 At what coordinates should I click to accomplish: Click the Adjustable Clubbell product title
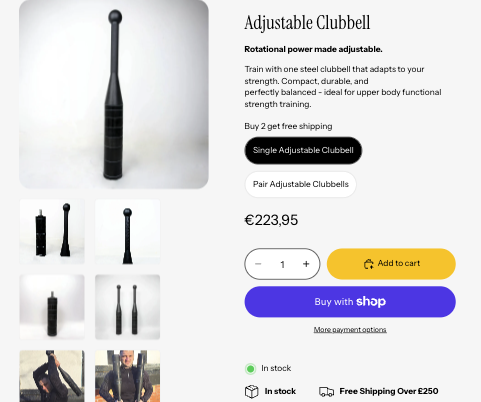tap(307, 23)
